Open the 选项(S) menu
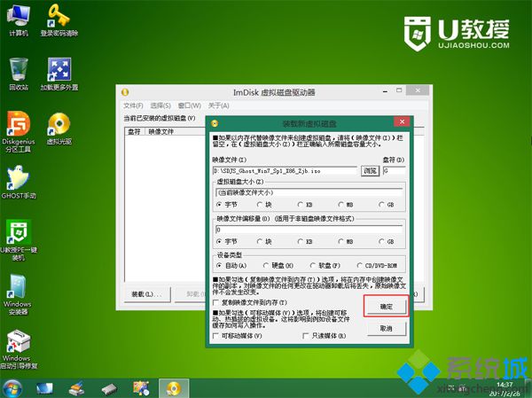The image size is (532, 398). (x=160, y=105)
